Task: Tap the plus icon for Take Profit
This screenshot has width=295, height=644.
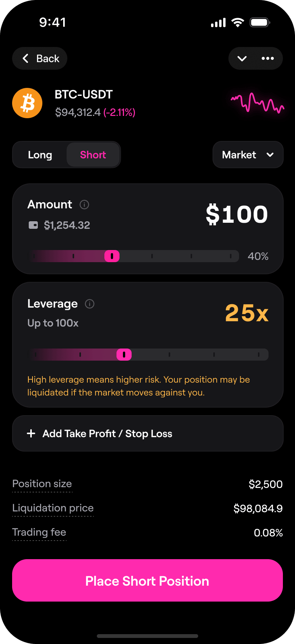Action: [x=31, y=433]
